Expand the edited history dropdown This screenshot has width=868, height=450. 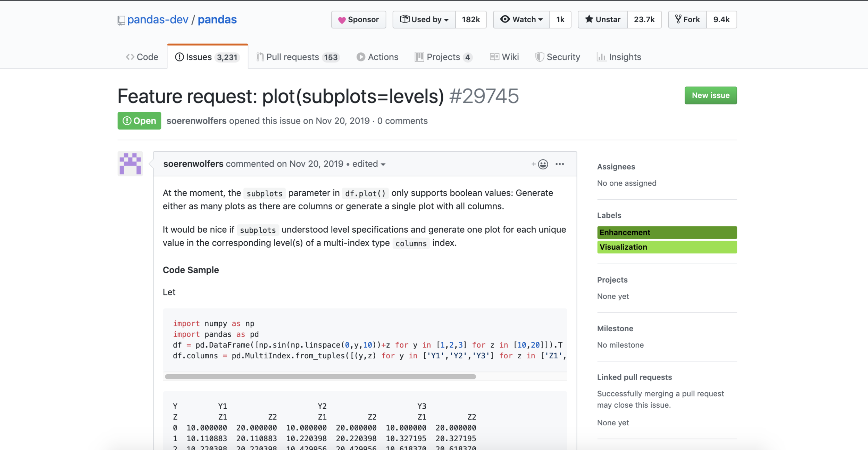point(369,164)
